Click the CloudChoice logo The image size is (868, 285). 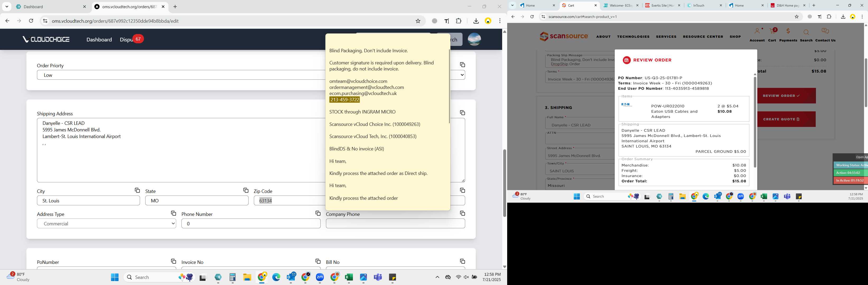click(46, 39)
